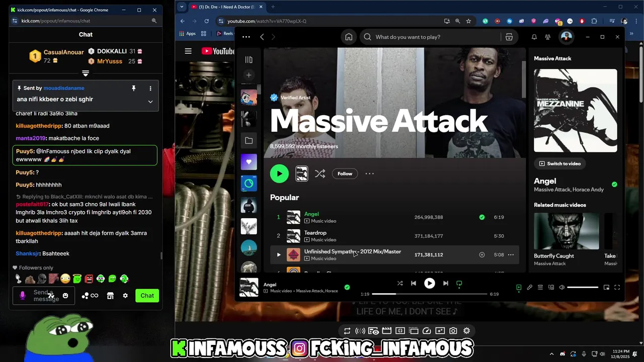Open pinned message three-dot options
The width and height of the screenshot is (644, 362).
pos(150,88)
